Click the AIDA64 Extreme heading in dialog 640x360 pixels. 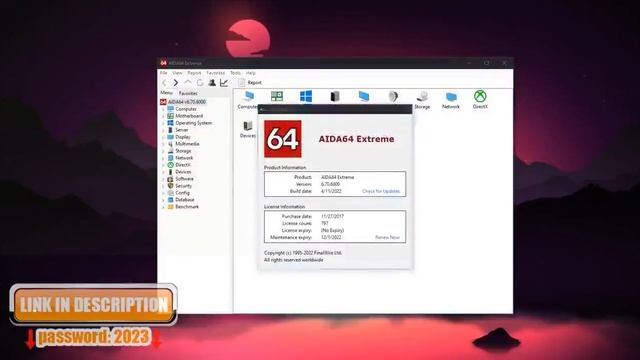click(x=356, y=139)
